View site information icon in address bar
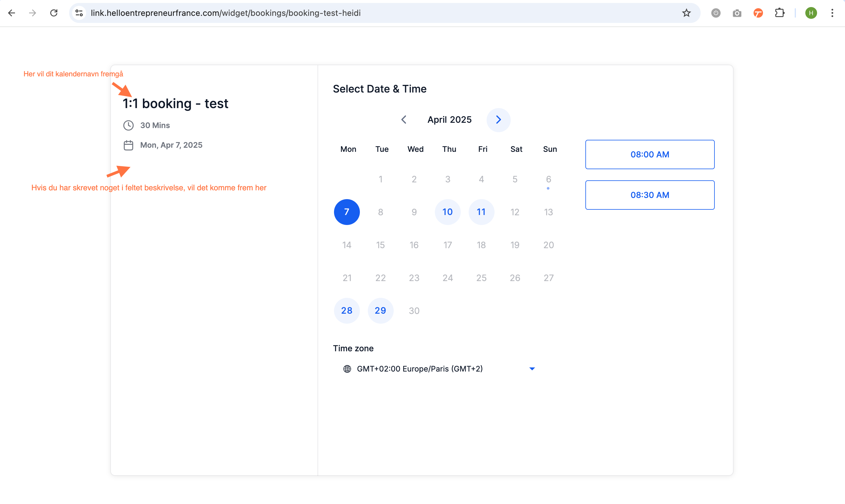 79,13
